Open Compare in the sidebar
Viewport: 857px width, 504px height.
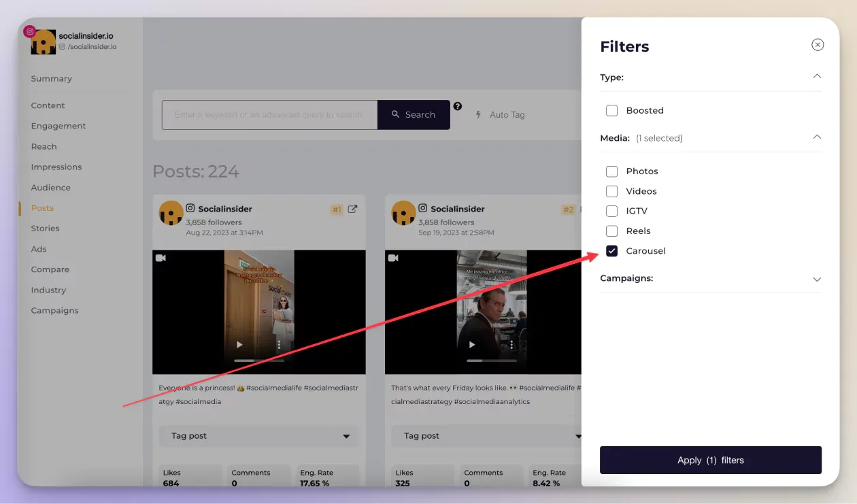tap(50, 269)
